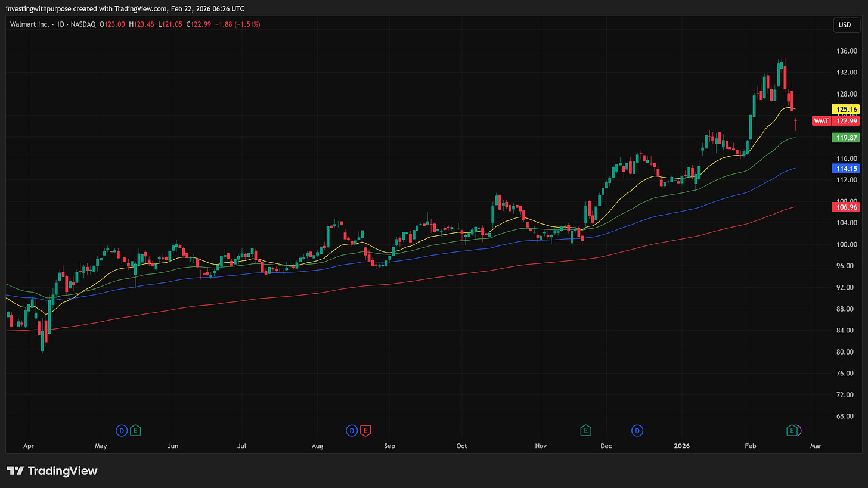Viewport: 868px width, 488px height.
Task: Click the investingwithpurpose TradingView.com attribution text
Action: [x=125, y=8]
